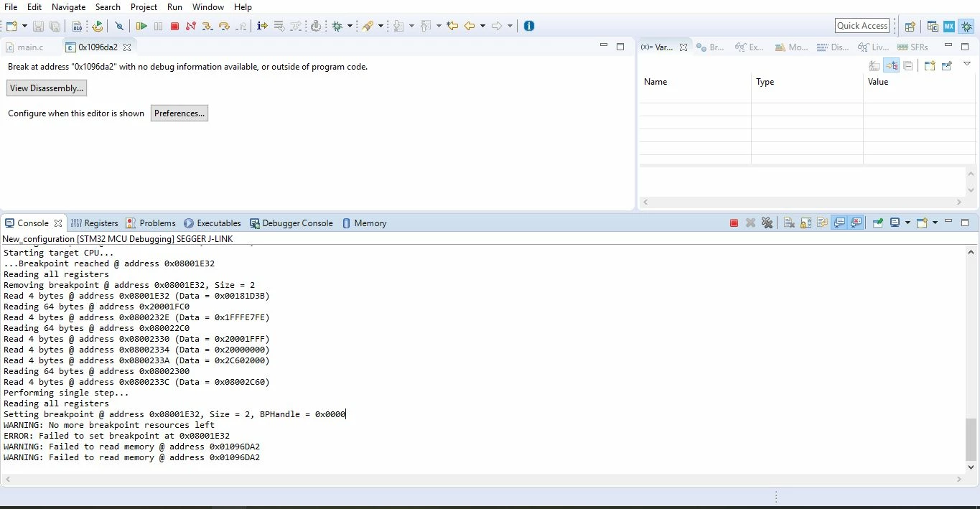The width and height of the screenshot is (980, 509).
Task: Switch to the main.c editor tab
Action: (x=25, y=47)
